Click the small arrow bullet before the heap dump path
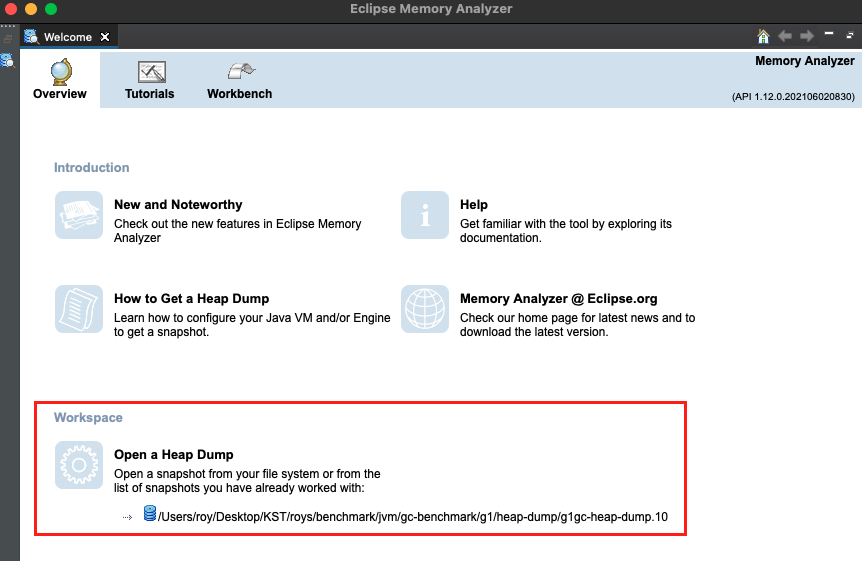Image resolution: width=862 pixels, height=561 pixels. coord(127,518)
